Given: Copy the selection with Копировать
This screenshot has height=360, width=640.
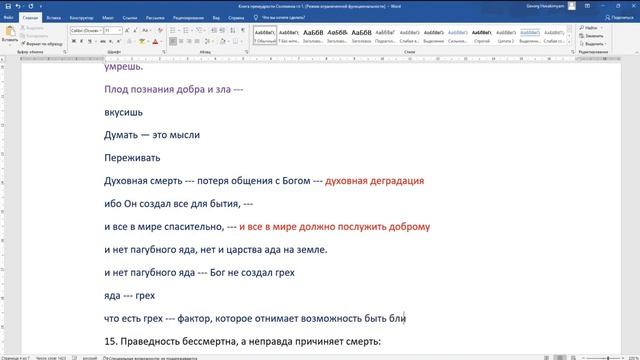Looking at the screenshot, I should [x=34, y=36].
